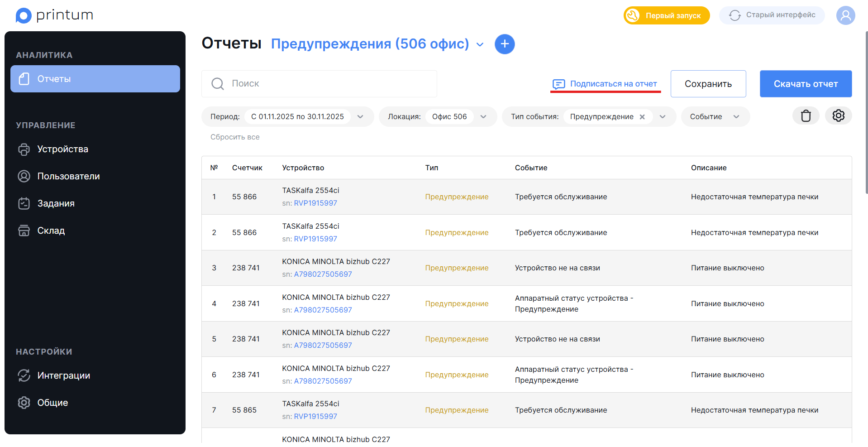Add a new report with plus button
This screenshot has height=447, width=868.
click(x=505, y=44)
